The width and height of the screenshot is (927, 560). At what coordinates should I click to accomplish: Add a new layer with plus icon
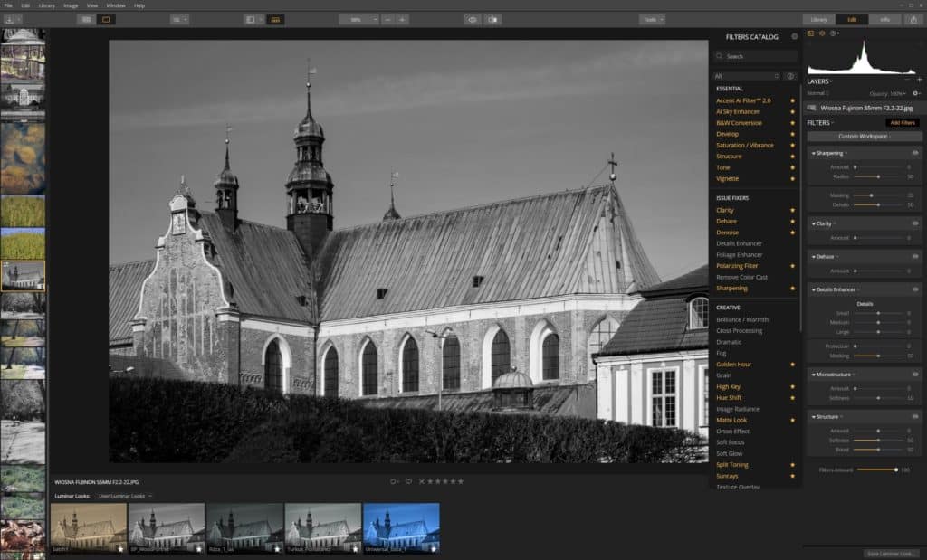[919, 81]
